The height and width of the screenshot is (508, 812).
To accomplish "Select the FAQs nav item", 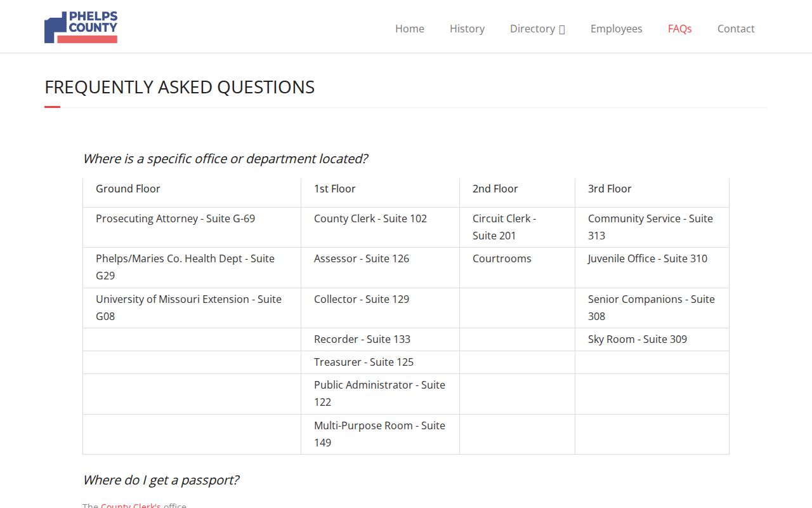I will (679, 29).
